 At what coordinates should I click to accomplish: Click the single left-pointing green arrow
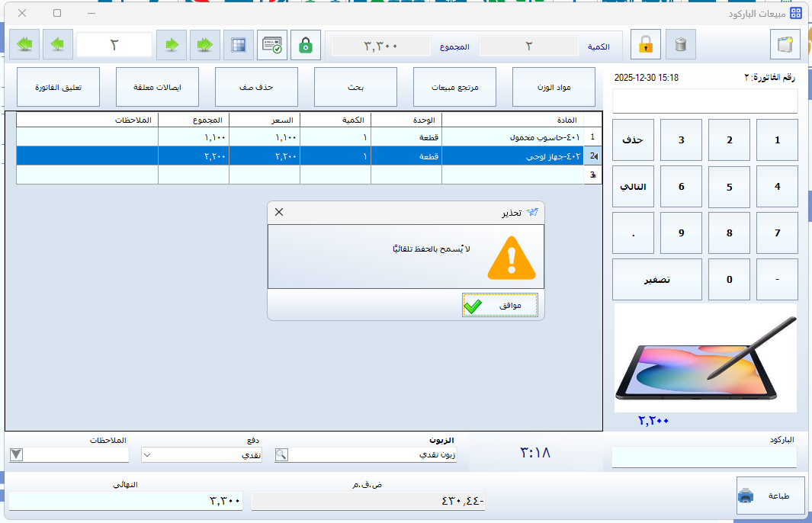58,45
